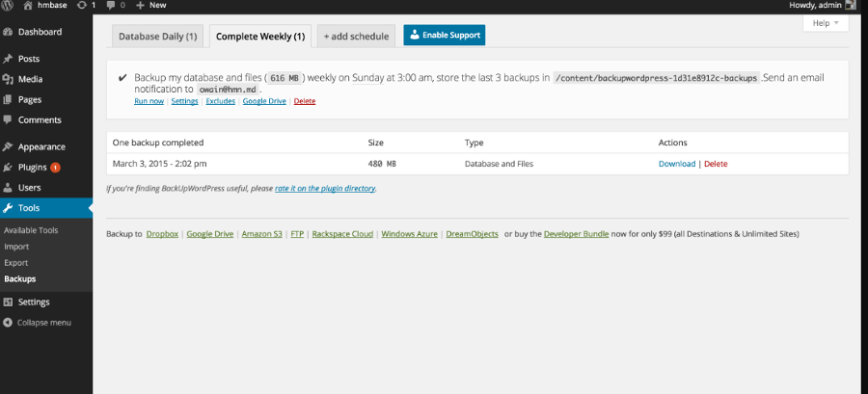
Task: Click the Plugins update count badge
Action: tap(55, 168)
